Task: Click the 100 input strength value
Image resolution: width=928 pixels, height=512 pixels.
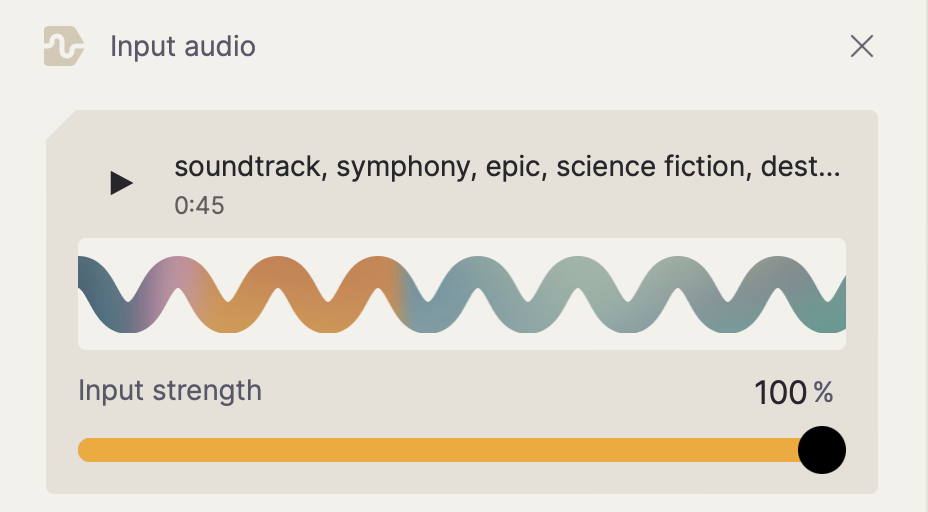Action: tap(780, 393)
